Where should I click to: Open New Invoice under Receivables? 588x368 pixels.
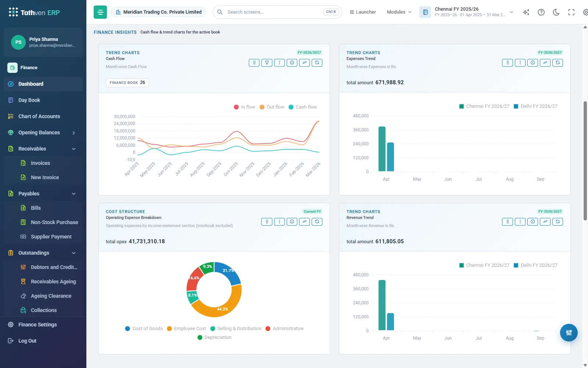click(x=43, y=177)
